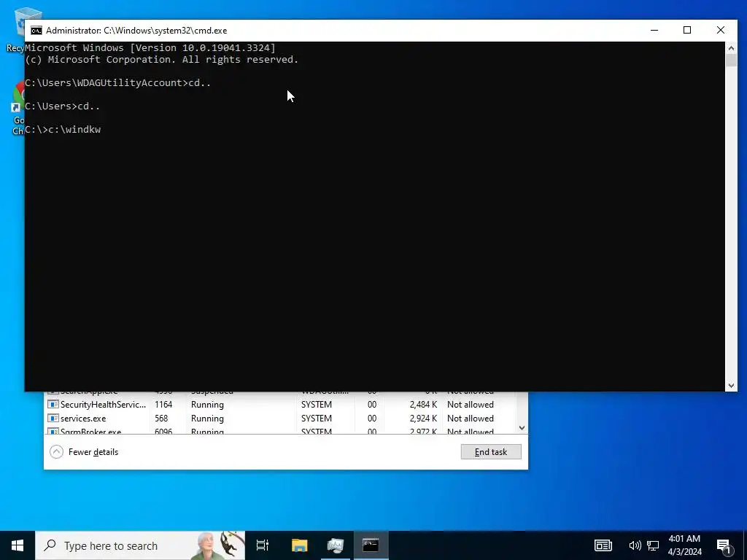Open File Explorer from the taskbar

[300, 545]
